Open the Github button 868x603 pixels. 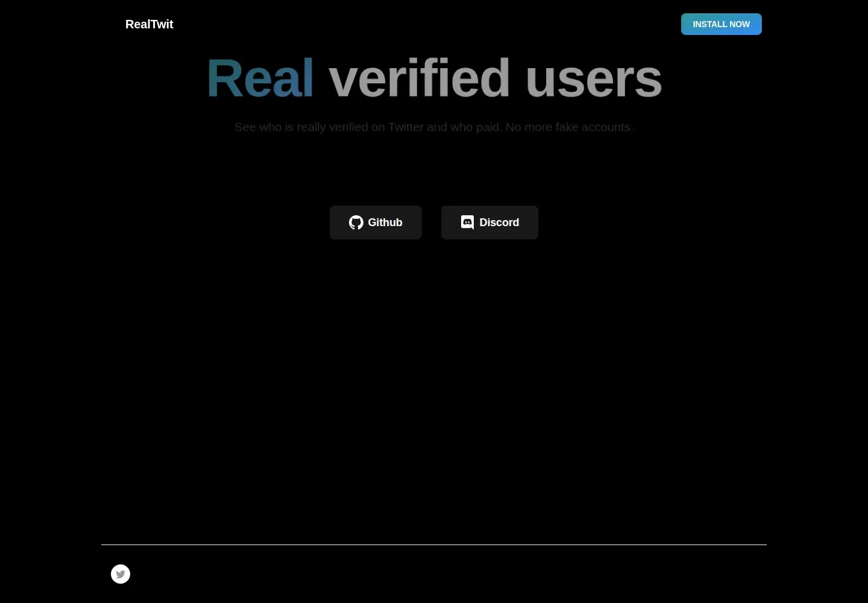[376, 223]
